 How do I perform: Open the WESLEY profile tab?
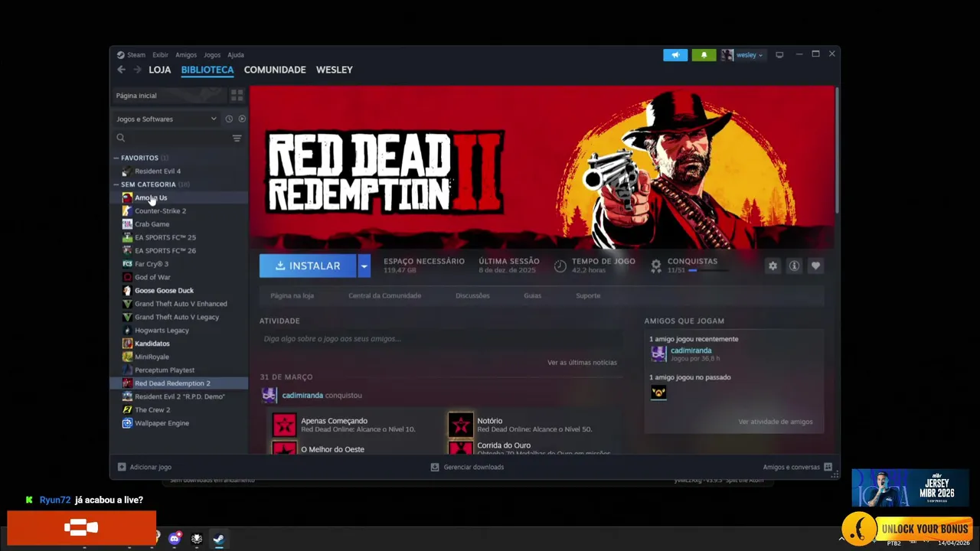pos(335,70)
